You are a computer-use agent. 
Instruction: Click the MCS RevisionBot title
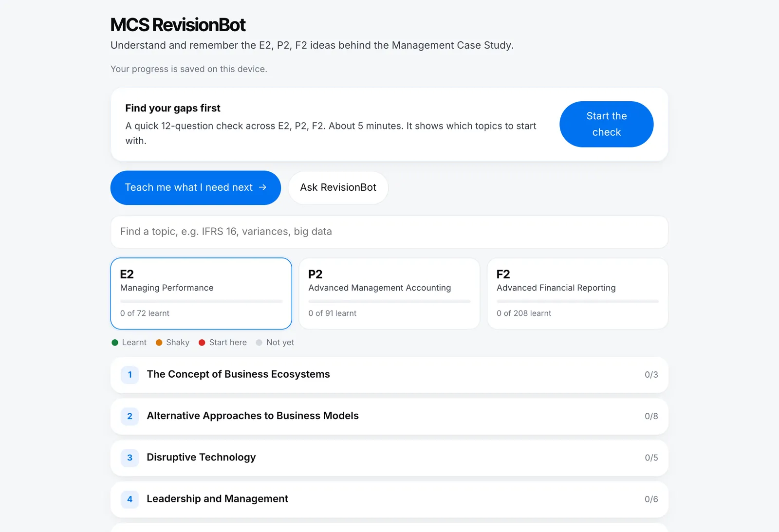click(178, 25)
